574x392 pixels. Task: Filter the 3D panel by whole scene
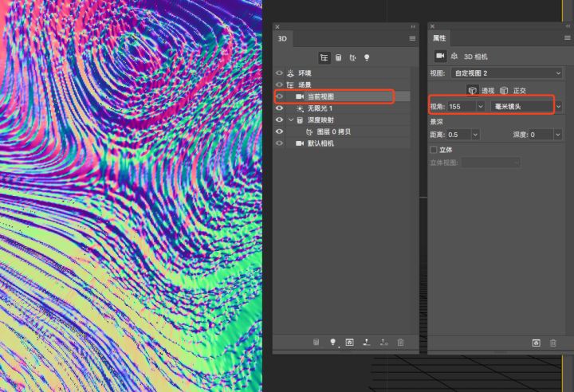coord(324,58)
